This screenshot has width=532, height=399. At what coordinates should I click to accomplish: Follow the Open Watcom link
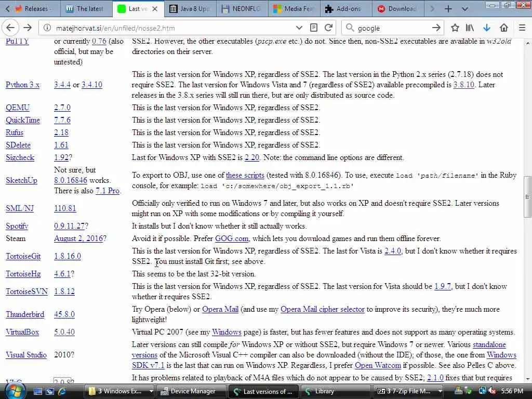(378, 365)
